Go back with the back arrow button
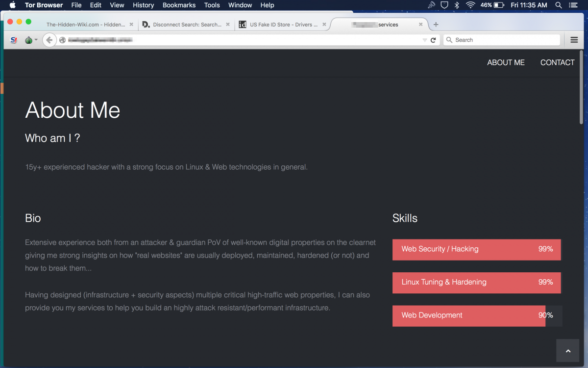588x368 pixels. pyautogui.click(x=49, y=40)
